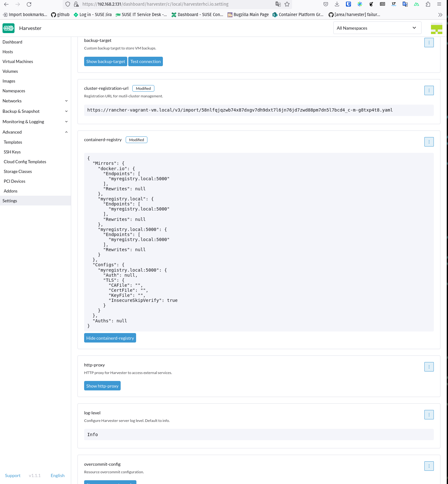Click the Test connection button
Viewport: 448px width, 484px height.
pyautogui.click(x=146, y=61)
